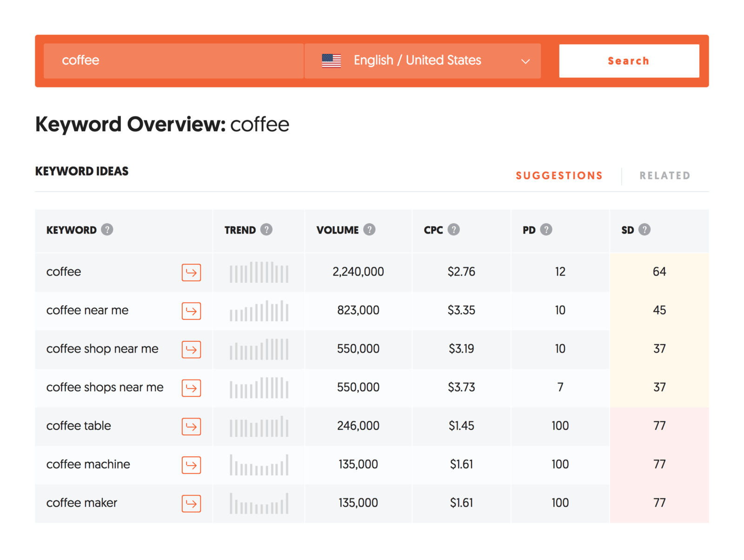
Task: Select the 'coffee shops near me' keyword
Action: pos(105,387)
